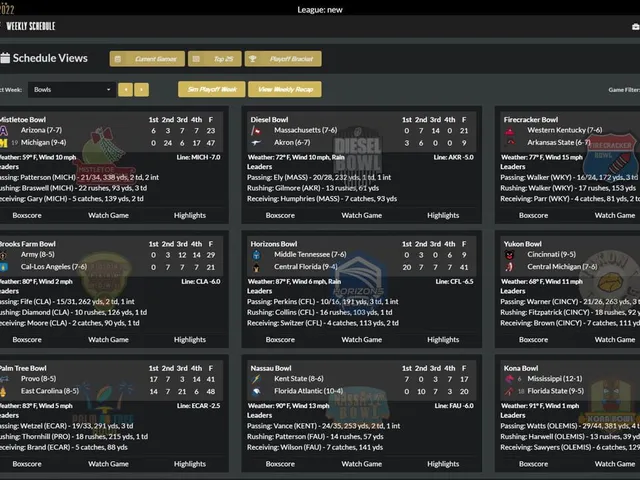The width and height of the screenshot is (640, 480).
Task: Click the Army team logo icon
Action: pyautogui.click(x=3, y=255)
